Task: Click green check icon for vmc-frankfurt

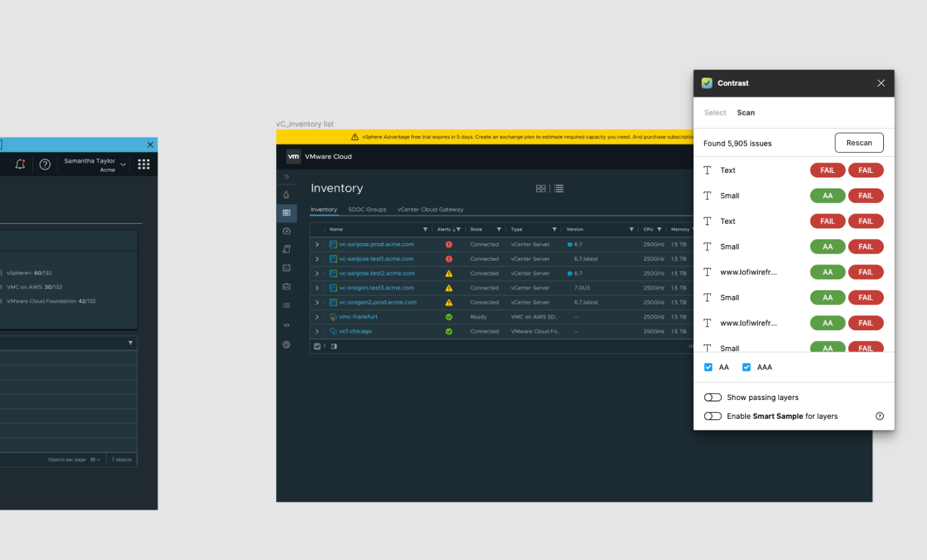Action: click(449, 317)
